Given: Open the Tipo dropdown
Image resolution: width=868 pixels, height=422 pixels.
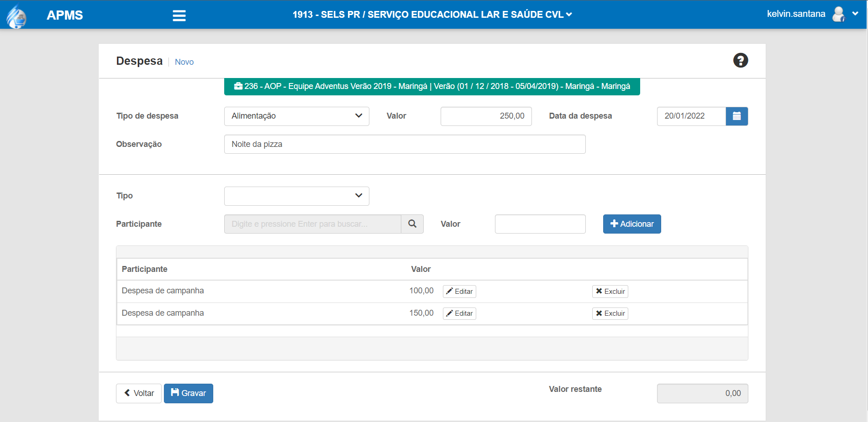Looking at the screenshot, I should pyautogui.click(x=296, y=196).
